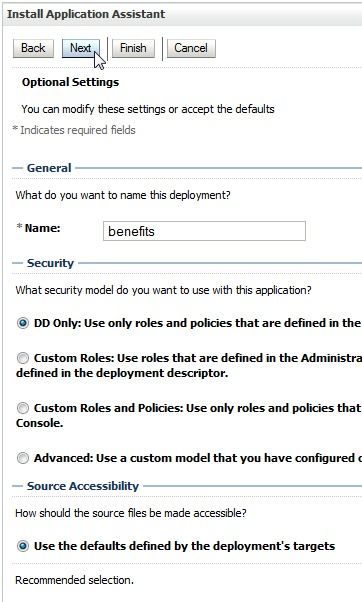Click the General section heading

point(49,168)
